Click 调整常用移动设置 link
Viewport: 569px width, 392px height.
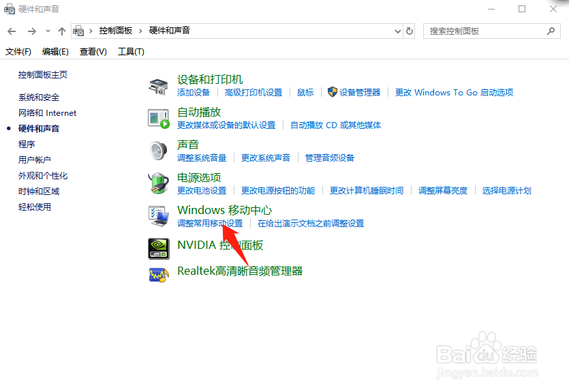210,223
